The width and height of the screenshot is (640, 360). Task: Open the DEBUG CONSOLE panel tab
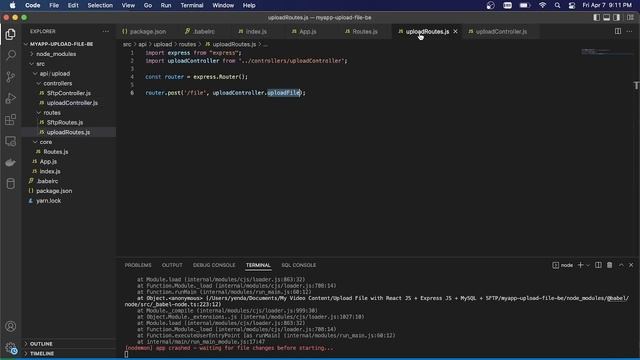(x=214, y=265)
